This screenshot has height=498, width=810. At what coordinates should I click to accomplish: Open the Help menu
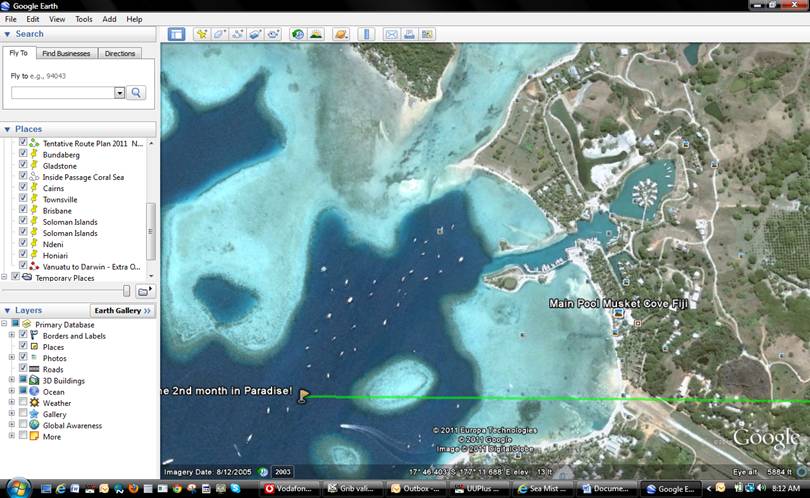pos(134,19)
